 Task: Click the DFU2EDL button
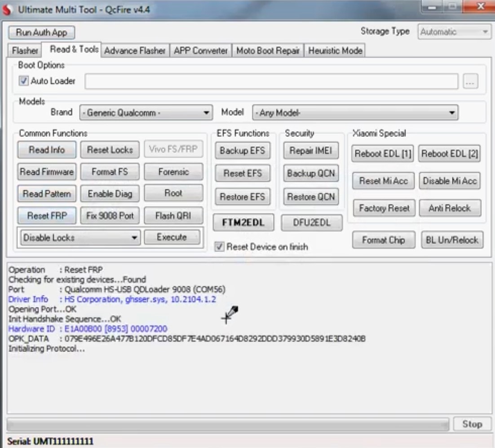coord(312,223)
